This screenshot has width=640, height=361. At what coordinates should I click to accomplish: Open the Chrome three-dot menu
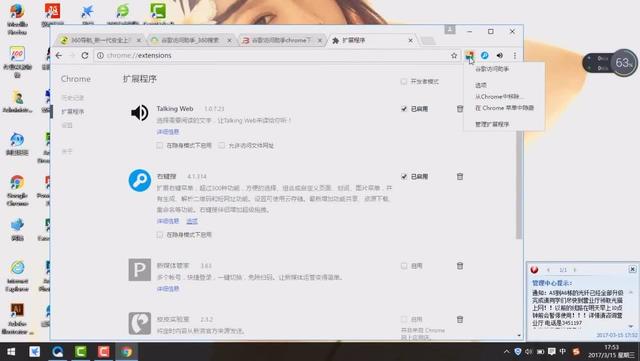pyautogui.click(x=515, y=55)
